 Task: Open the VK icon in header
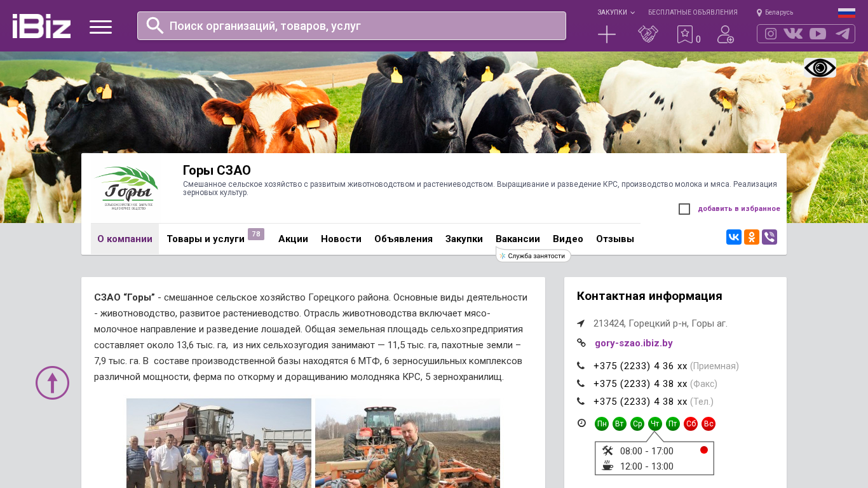pos(793,34)
